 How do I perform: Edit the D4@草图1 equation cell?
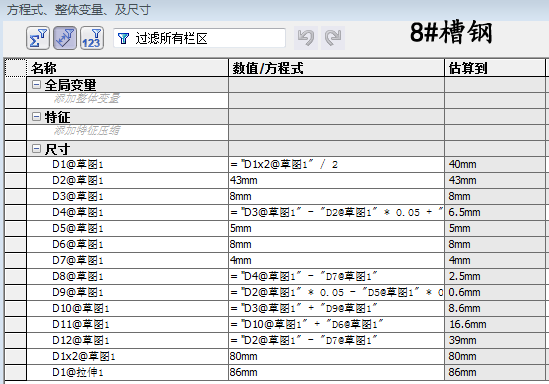336,212
